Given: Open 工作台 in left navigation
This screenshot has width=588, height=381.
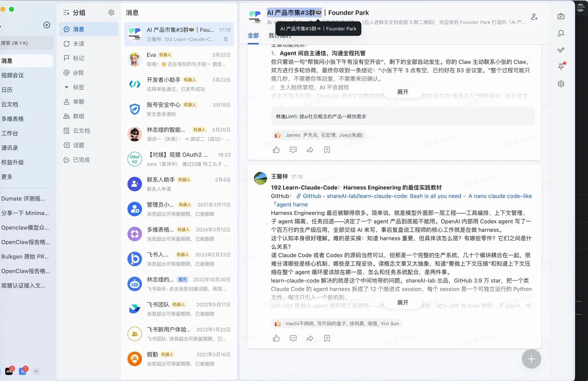Looking at the screenshot, I should click(x=26, y=133).
